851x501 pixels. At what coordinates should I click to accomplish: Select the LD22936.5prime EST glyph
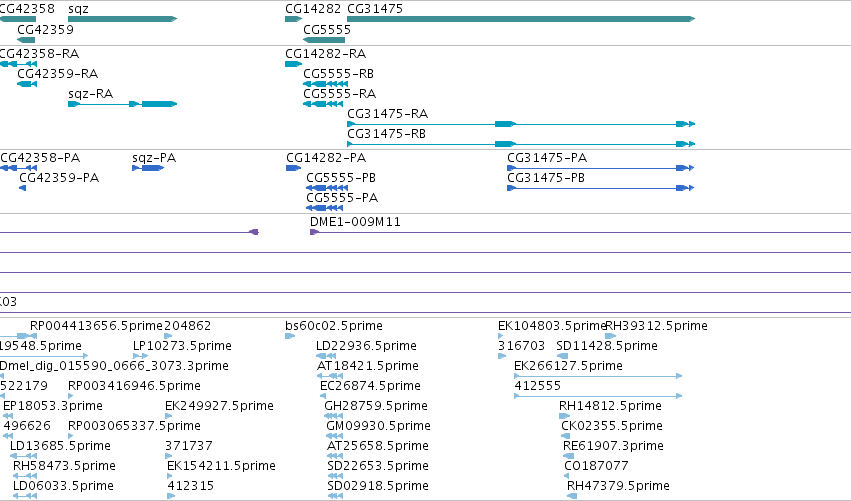pyautogui.click(x=326, y=356)
